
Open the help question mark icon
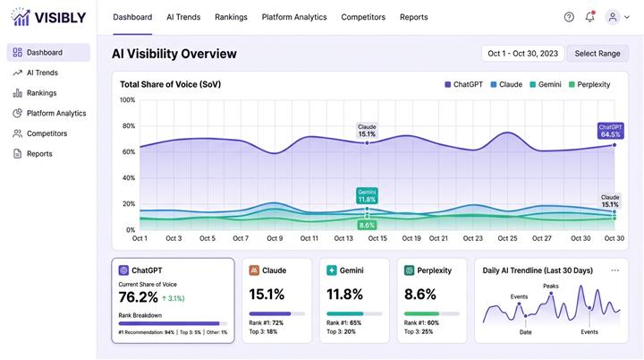(x=569, y=17)
